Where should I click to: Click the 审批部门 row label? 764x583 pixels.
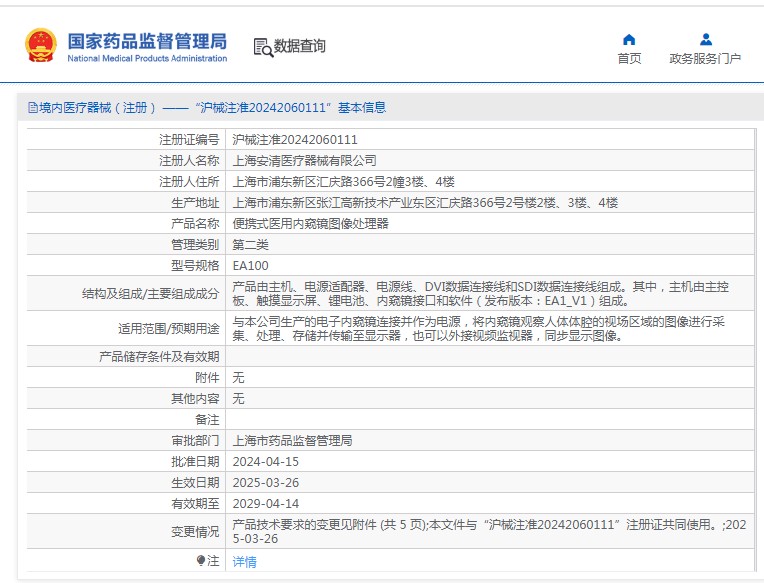(x=195, y=441)
